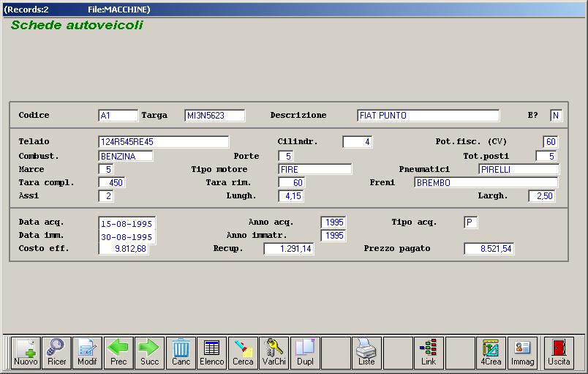This screenshot has width=588, height=374.
Task: Open the 4Crea tool icon
Action: (x=491, y=353)
